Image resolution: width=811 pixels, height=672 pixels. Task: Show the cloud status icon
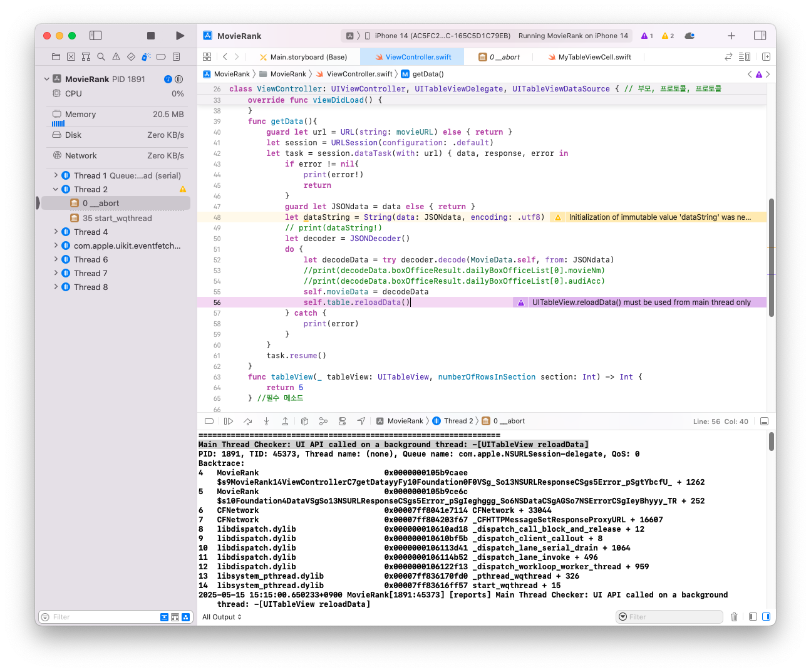[x=690, y=36]
